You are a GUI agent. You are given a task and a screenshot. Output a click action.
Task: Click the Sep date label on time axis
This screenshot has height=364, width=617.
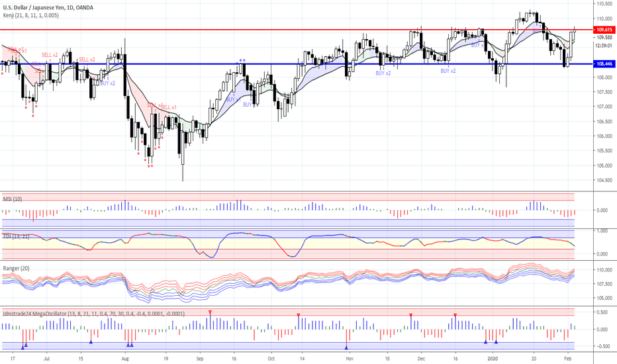pos(199,359)
